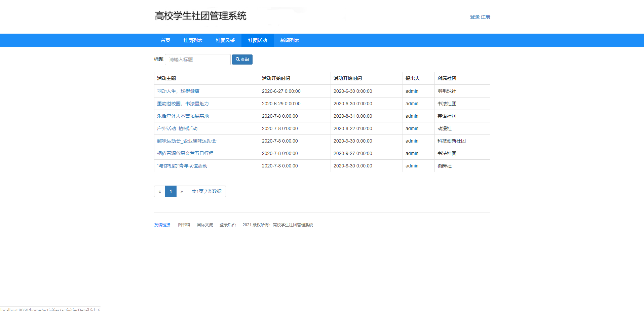The height and width of the screenshot is (311, 644).
Task: Click the magnifier search icon in 查询 button
Action: (238, 59)
